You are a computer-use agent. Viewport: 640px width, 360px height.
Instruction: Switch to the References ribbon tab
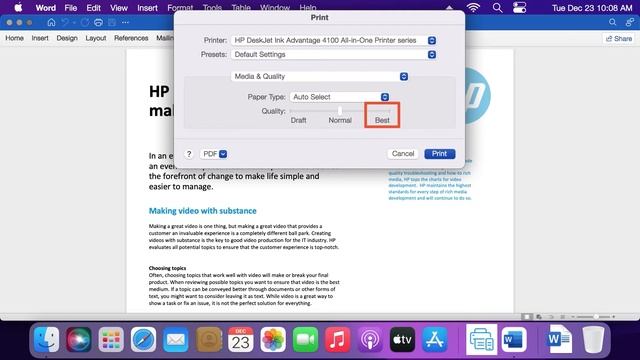(x=131, y=38)
